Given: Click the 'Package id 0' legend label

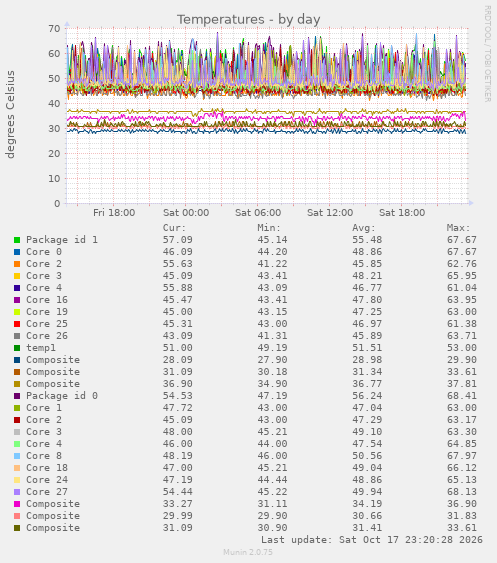Looking at the screenshot, I should pyautogui.click(x=62, y=396).
